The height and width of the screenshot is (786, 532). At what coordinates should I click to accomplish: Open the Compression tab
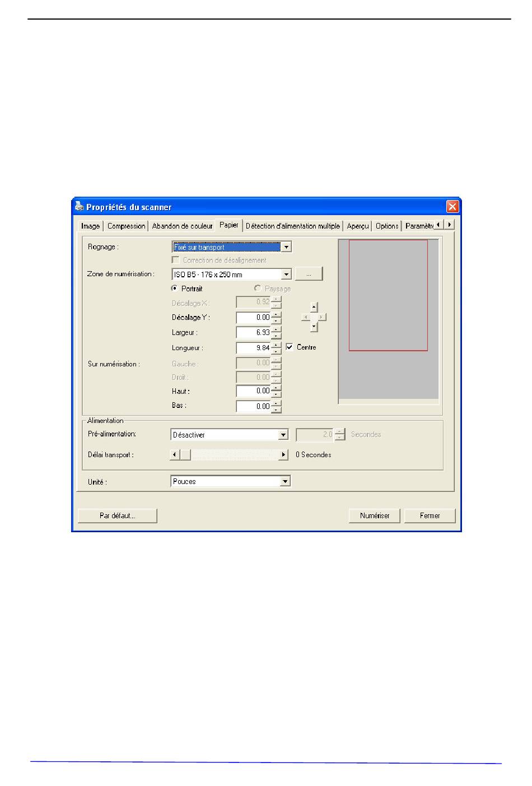[126, 226]
